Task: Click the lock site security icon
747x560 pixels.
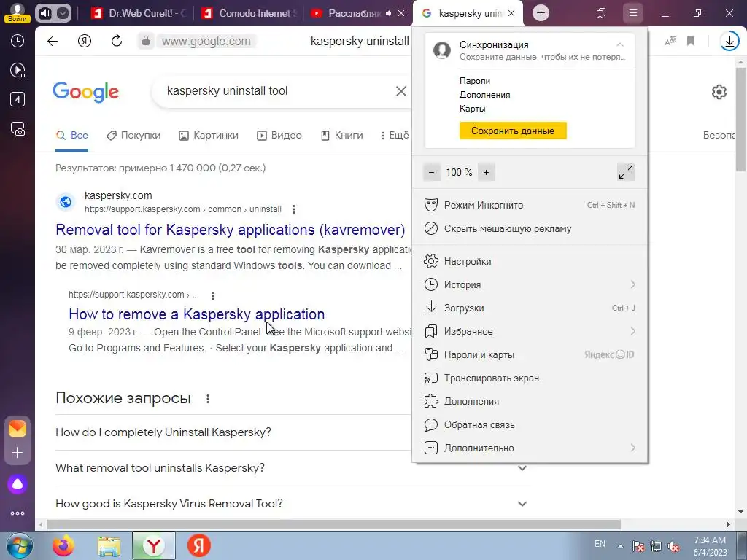Action: 146,41
